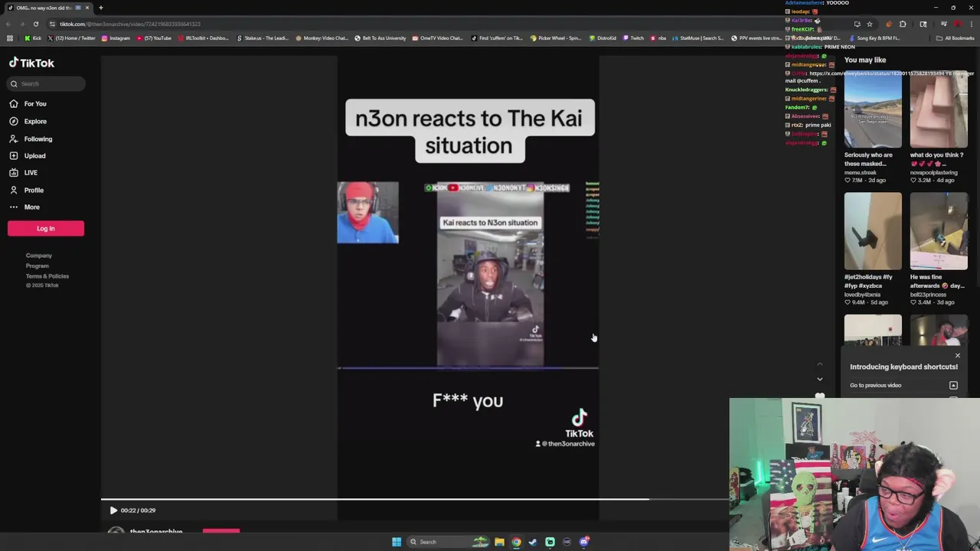
Task: Open the X Home / Twitter bookmark
Action: [x=72, y=38]
